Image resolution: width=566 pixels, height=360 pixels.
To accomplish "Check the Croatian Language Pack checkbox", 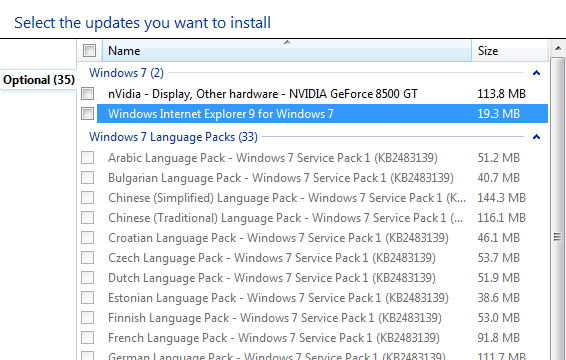I will click(87, 238).
